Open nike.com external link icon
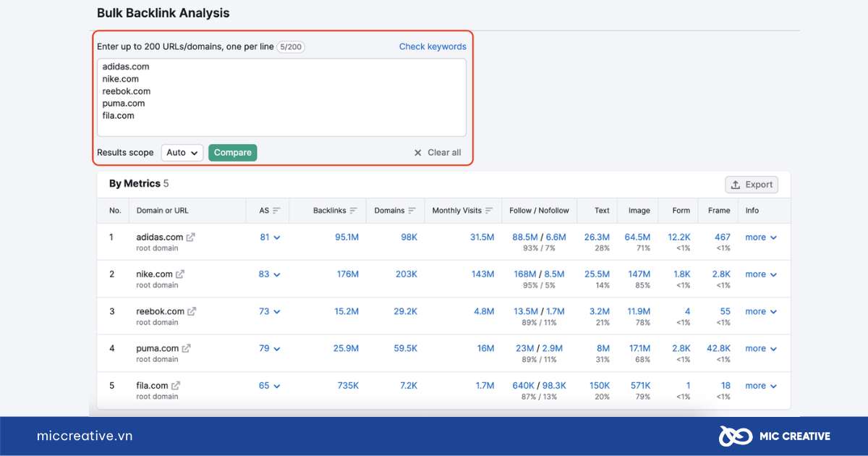The width and height of the screenshot is (868, 456). click(180, 274)
